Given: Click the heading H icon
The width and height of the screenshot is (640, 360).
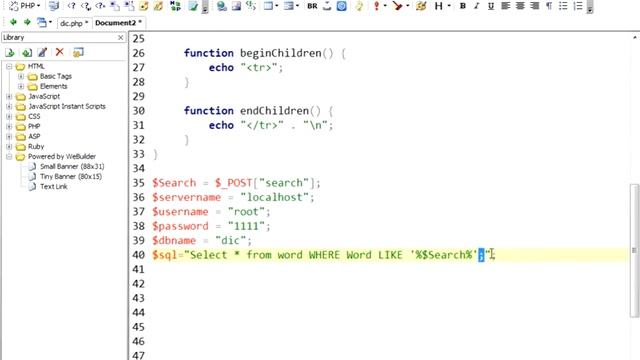Looking at the screenshot, I should pyautogui.click(x=438, y=6).
